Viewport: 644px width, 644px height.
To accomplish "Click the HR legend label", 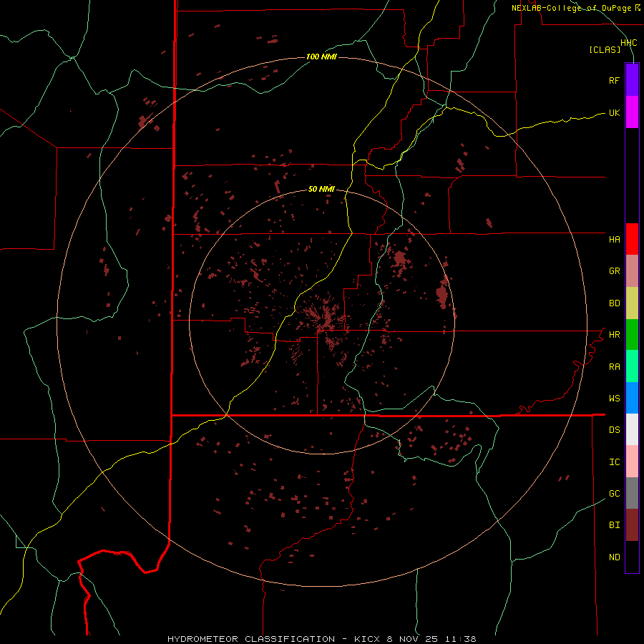I will 614,335.
